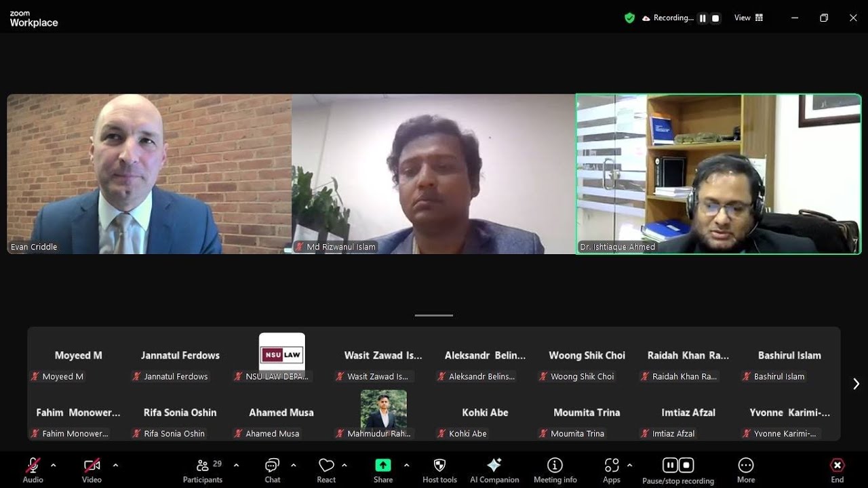Image resolution: width=868 pixels, height=488 pixels.
Task: Start camera with Video button
Action: tap(92, 470)
